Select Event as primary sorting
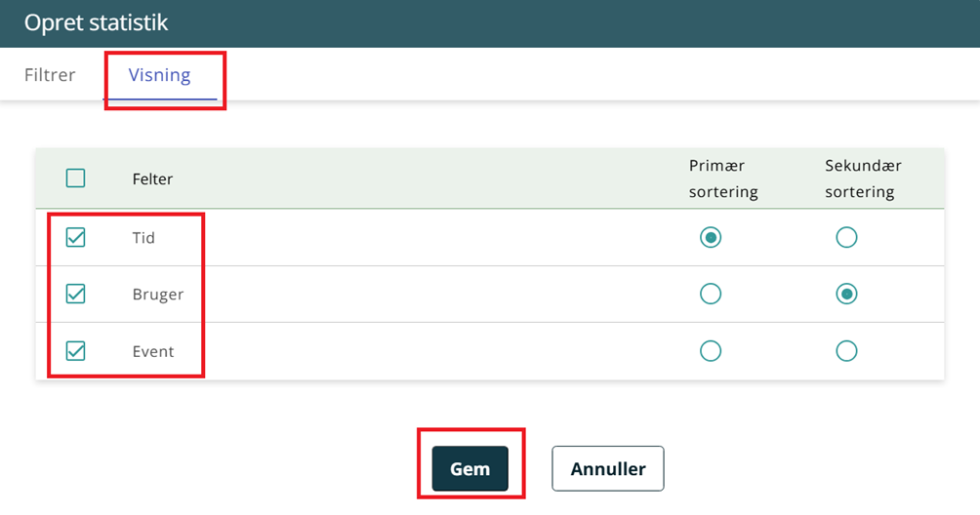980x515 pixels. click(711, 351)
